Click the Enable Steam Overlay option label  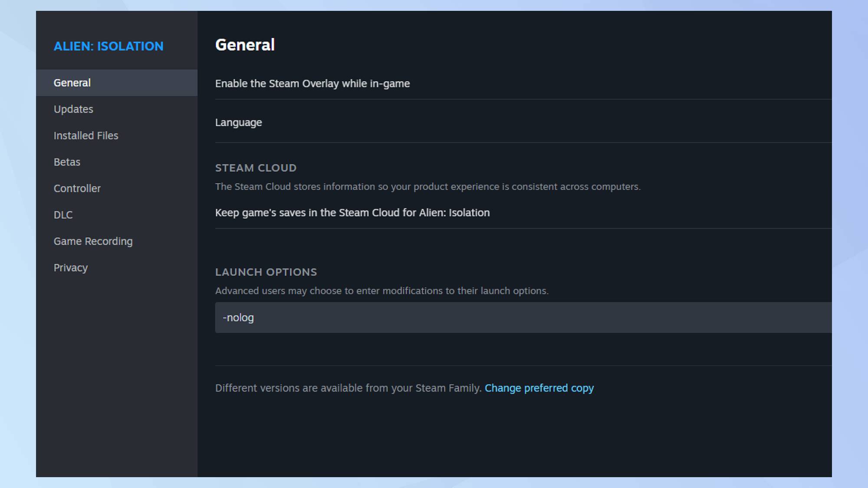tap(312, 84)
